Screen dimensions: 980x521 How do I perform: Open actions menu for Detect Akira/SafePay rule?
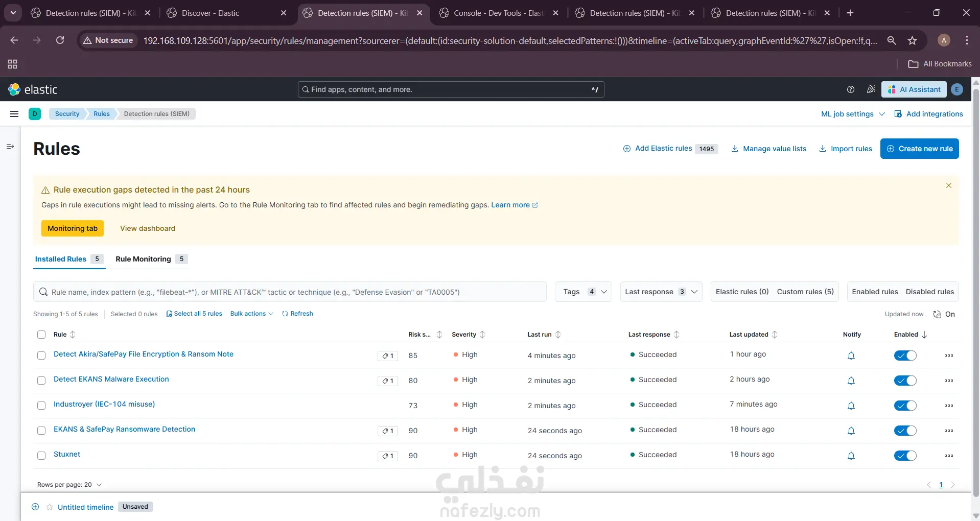949,356
